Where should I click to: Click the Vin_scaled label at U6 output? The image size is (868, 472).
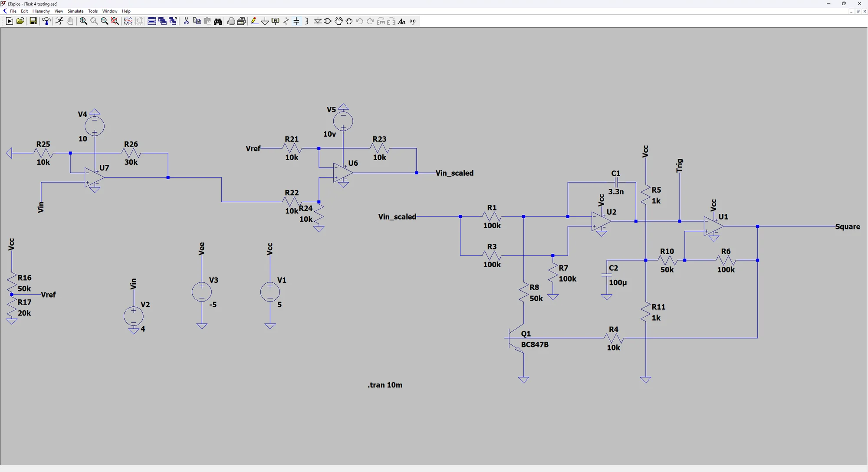click(x=454, y=173)
